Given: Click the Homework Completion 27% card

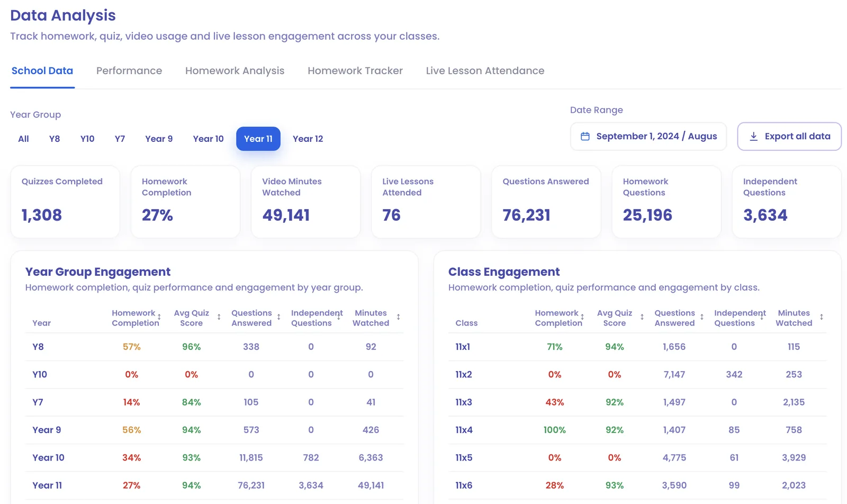Looking at the screenshot, I should click(185, 202).
